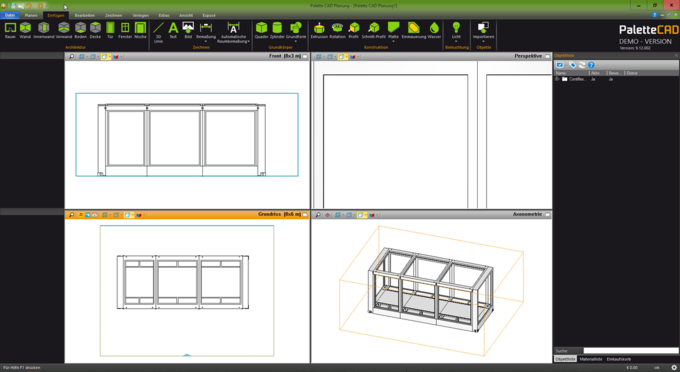Switch to the Verlegen ribbon tab
This screenshot has height=372, width=680.
140,15
